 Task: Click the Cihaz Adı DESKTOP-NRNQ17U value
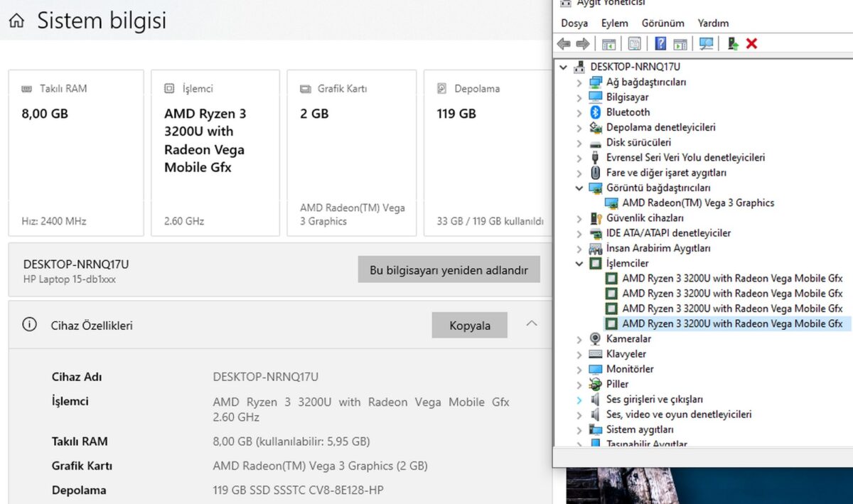[266, 377]
